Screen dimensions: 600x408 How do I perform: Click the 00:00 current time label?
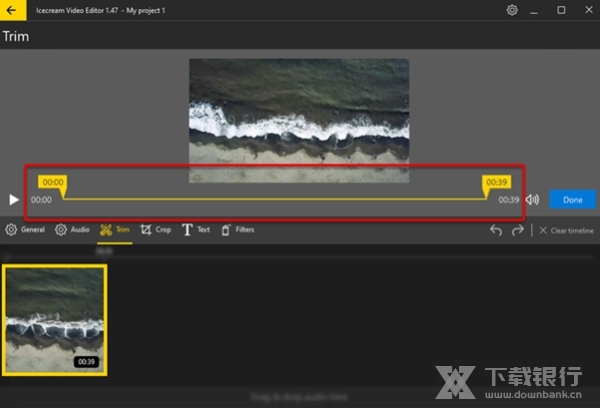click(x=41, y=200)
